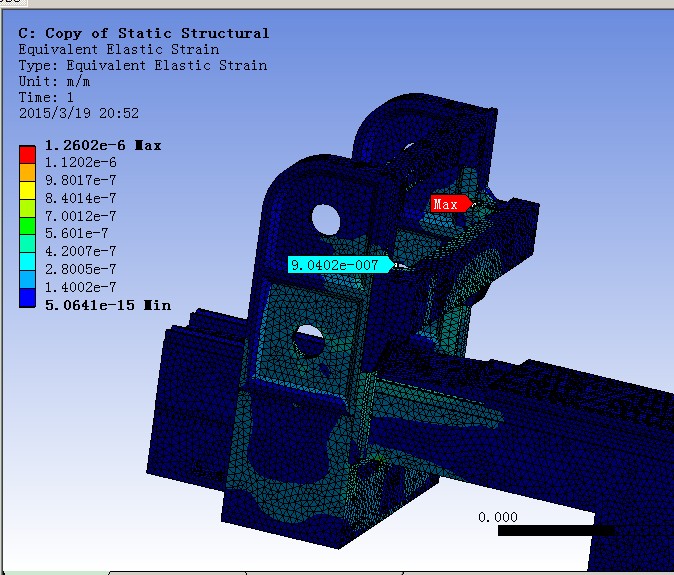Click the Time: 1 text
This screenshot has width=674, height=575.
point(46,97)
